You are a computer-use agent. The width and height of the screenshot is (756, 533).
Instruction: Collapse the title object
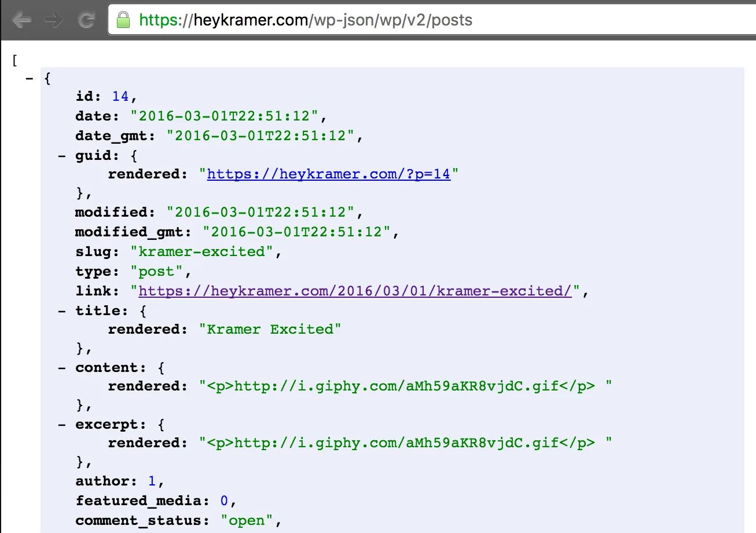[x=62, y=311]
